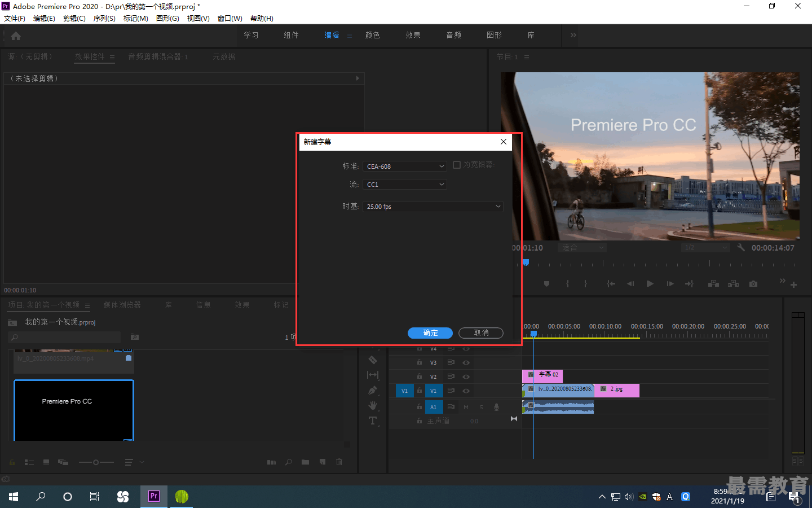Open the 适合 zoom level dropdown

[582, 247]
